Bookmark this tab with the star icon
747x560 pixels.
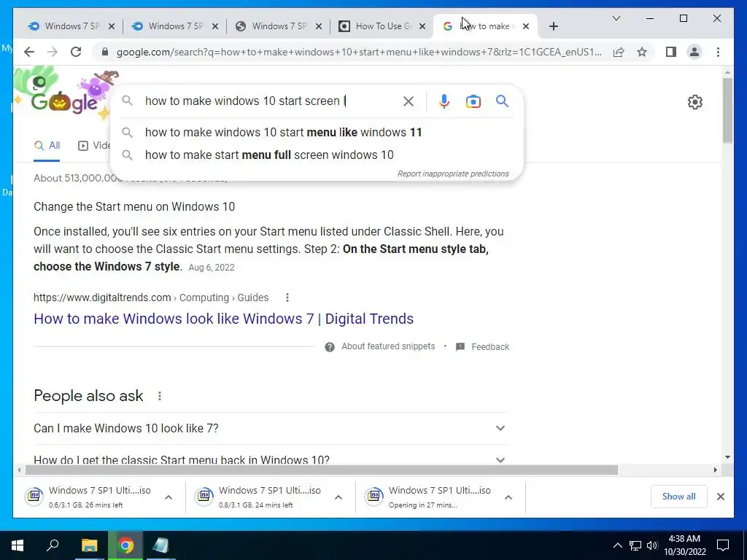(642, 52)
